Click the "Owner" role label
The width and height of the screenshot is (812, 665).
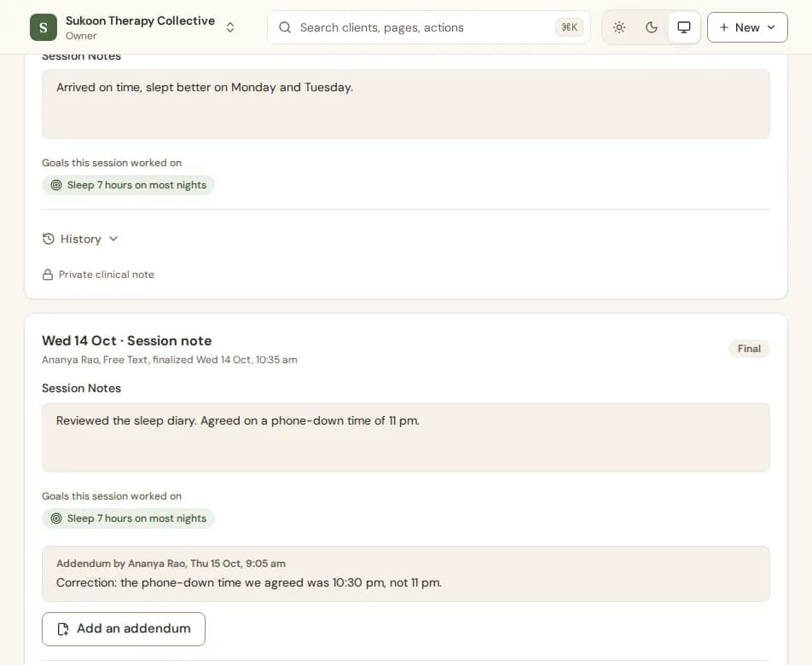[81, 36]
